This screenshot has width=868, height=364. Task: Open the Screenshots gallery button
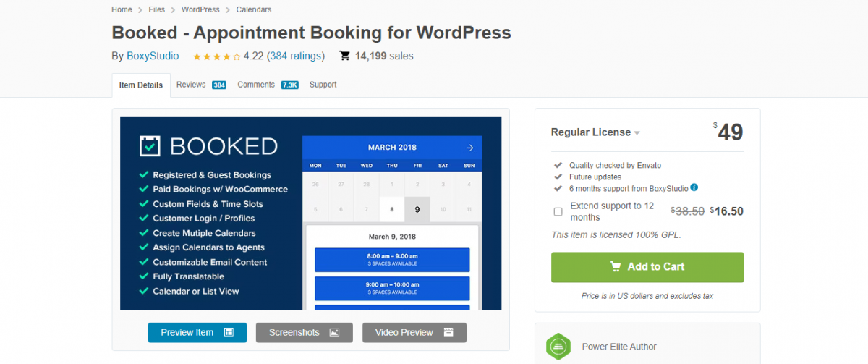coord(304,332)
